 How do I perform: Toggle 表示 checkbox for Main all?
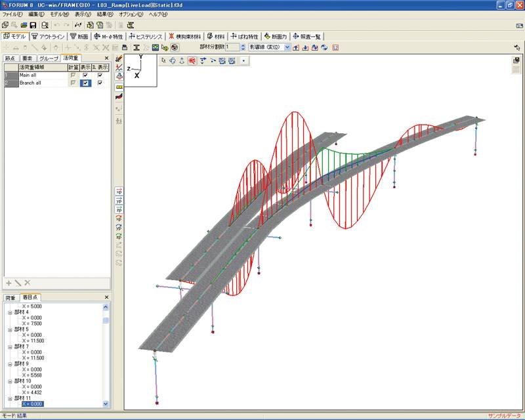pos(85,75)
